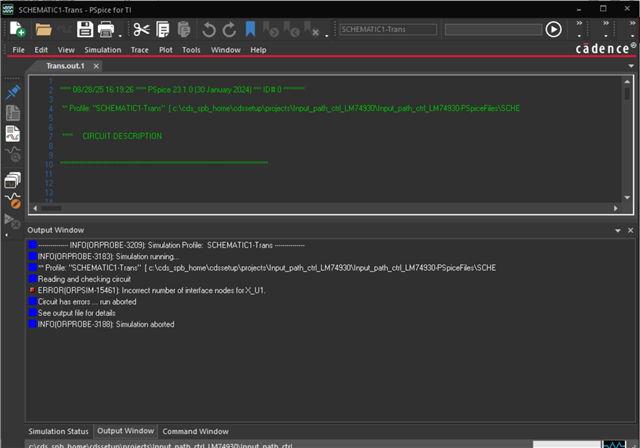Click the editor scroll down arrow

(627, 197)
